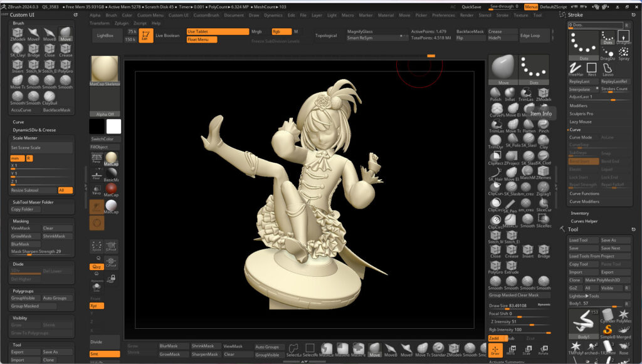
Task: Select the Spray stroke icon
Action: 623,53
